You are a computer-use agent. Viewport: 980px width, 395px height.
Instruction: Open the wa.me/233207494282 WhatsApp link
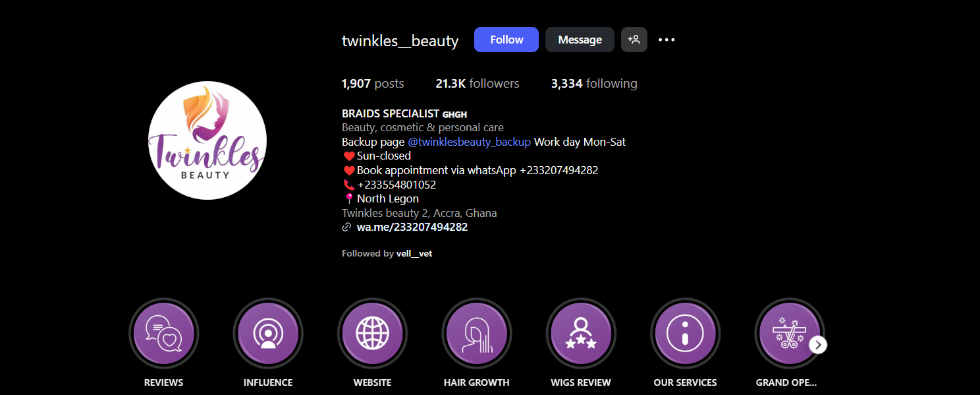point(412,227)
